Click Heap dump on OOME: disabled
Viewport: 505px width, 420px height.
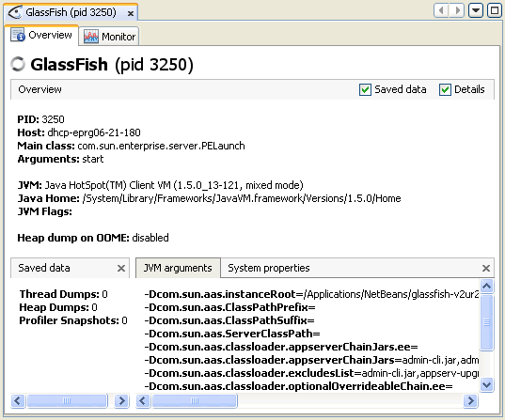pyautogui.click(x=93, y=238)
